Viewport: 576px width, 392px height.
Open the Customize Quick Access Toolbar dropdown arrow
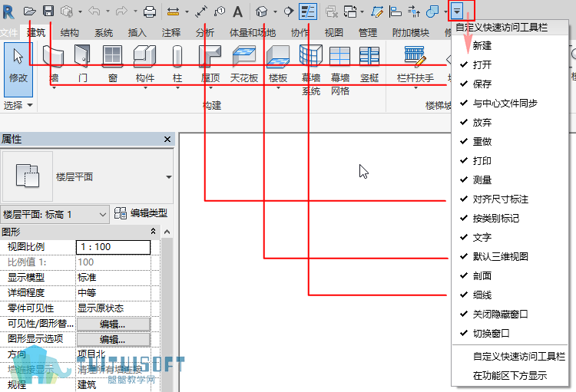coord(457,11)
